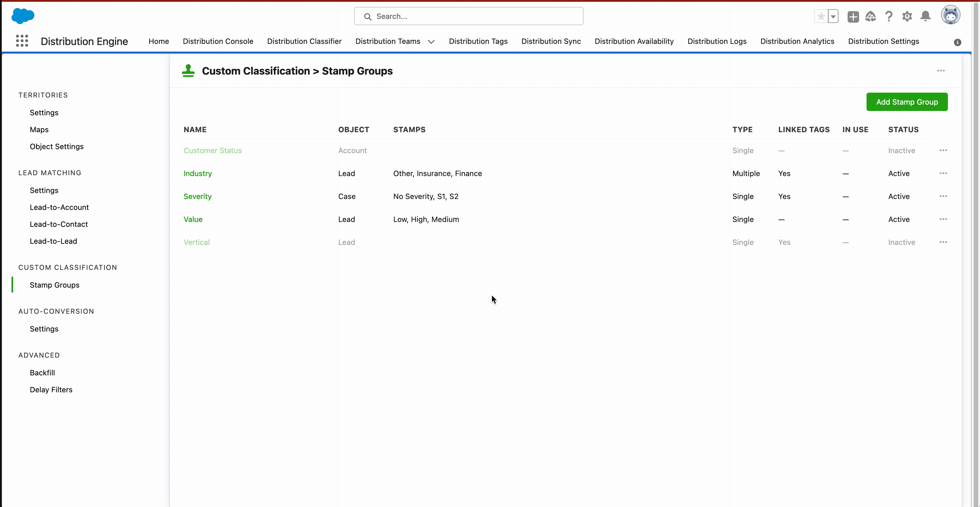Open the Distribution Logs tab
The width and height of the screenshot is (980, 507).
717,41
